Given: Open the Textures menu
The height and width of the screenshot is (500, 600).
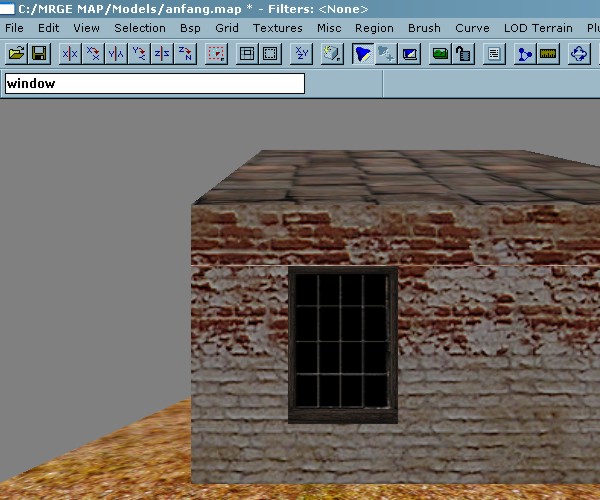Looking at the screenshot, I should coord(277,28).
